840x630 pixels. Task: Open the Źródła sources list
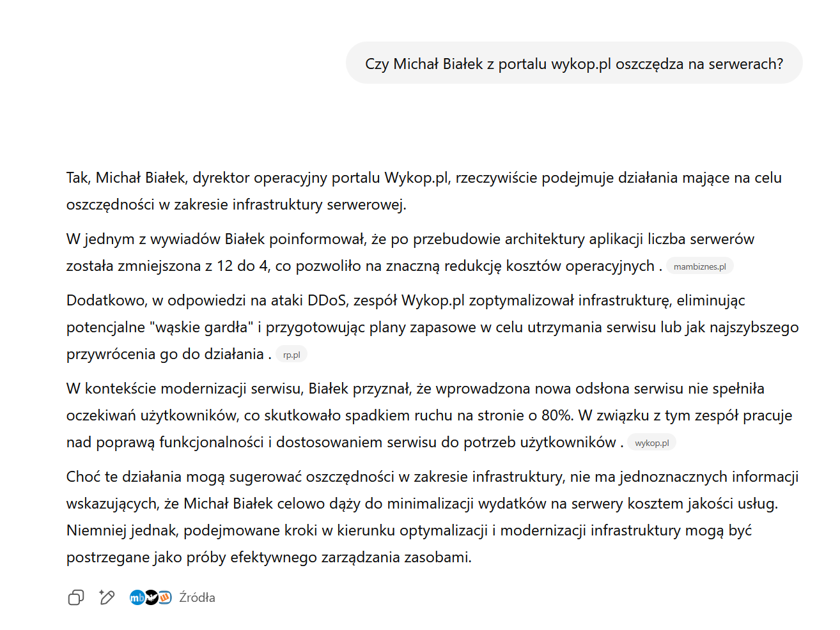197,597
